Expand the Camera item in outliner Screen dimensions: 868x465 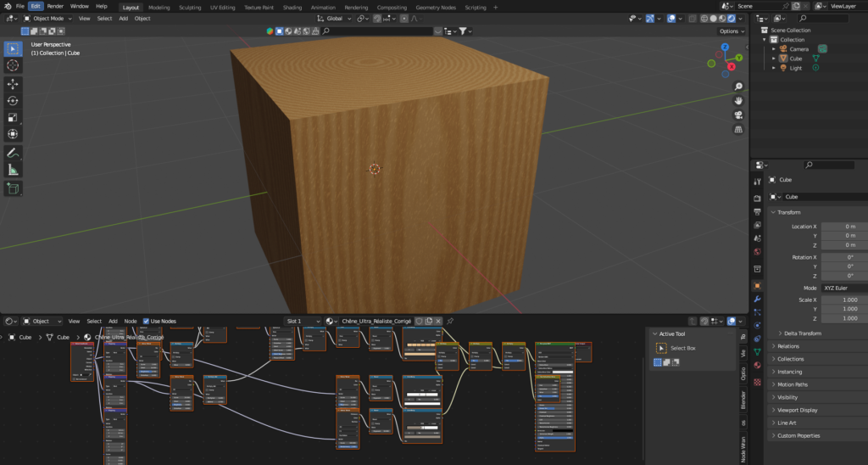[x=773, y=49]
